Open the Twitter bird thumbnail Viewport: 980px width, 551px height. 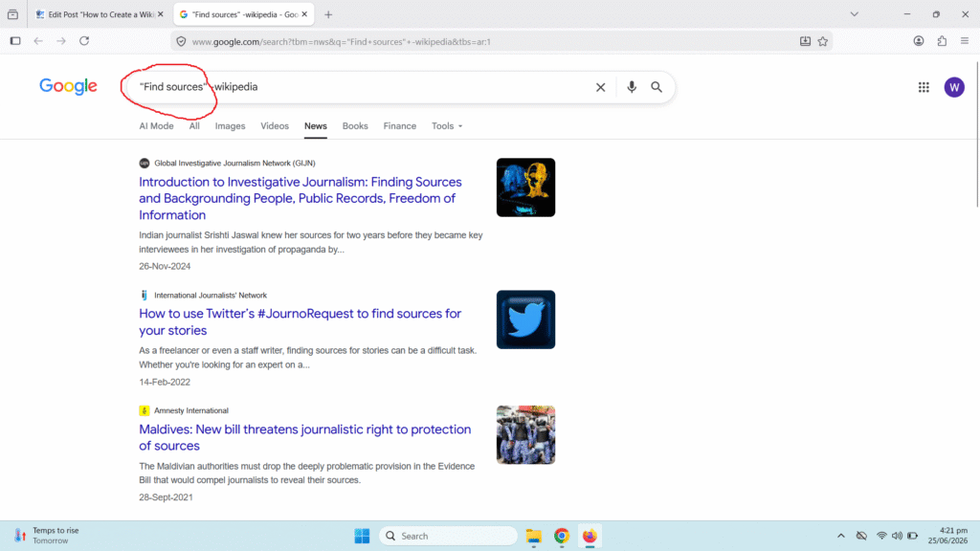click(x=525, y=320)
